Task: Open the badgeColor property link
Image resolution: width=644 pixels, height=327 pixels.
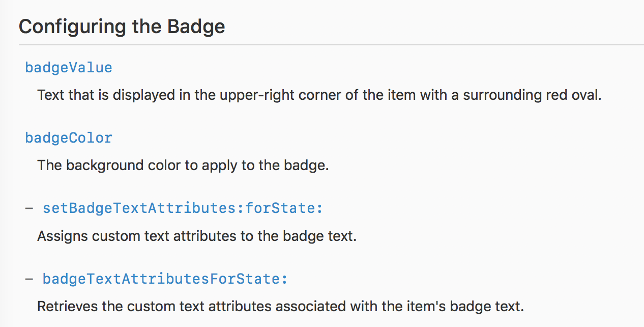Action: [x=69, y=138]
